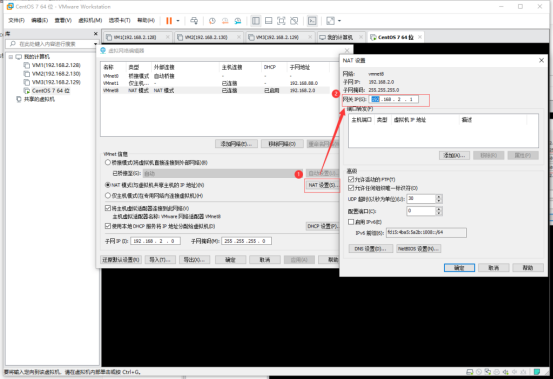Collapse the 我的计算机 tree node
Image resolution: width=553 pixels, height=379 pixels.
click(11, 57)
